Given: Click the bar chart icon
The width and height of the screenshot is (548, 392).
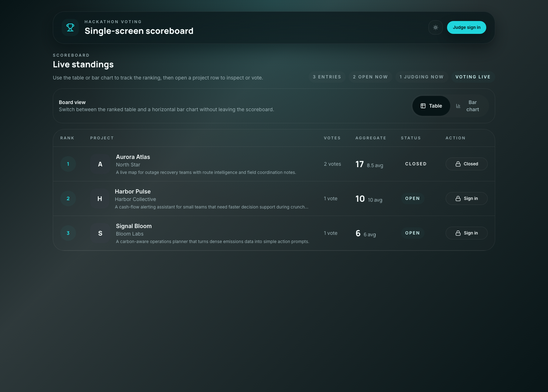Looking at the screenshot, I should point(458,106).
